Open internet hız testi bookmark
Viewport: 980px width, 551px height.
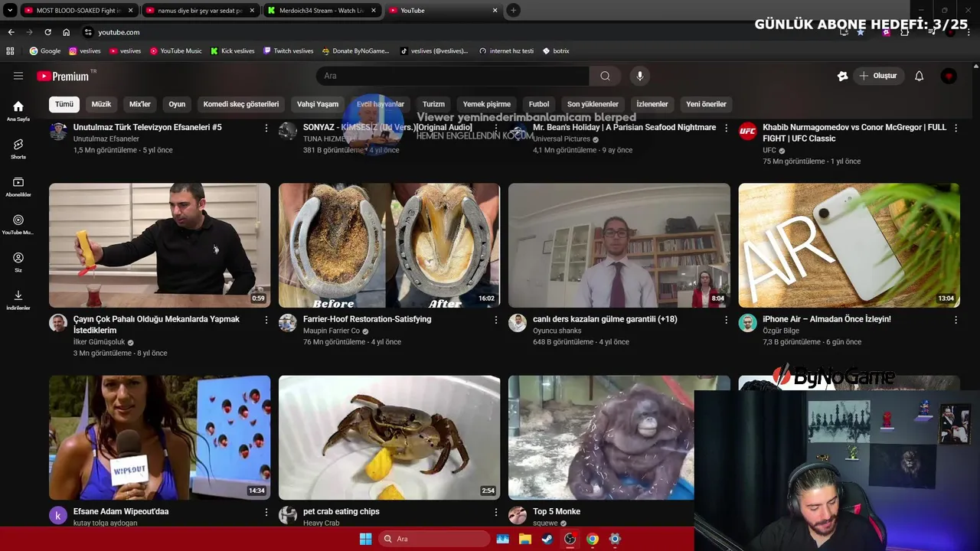[x=506, y=51]
